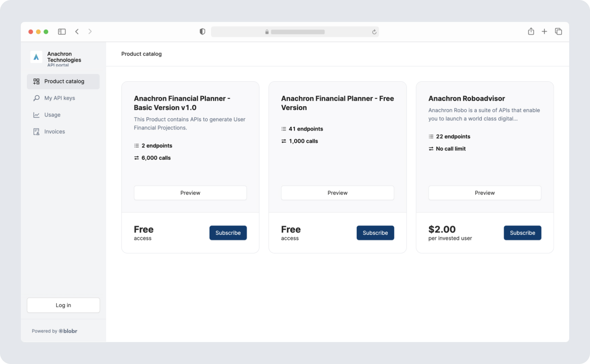
Task: Click the 'No call limit' text
Action: tap(451, 149)
